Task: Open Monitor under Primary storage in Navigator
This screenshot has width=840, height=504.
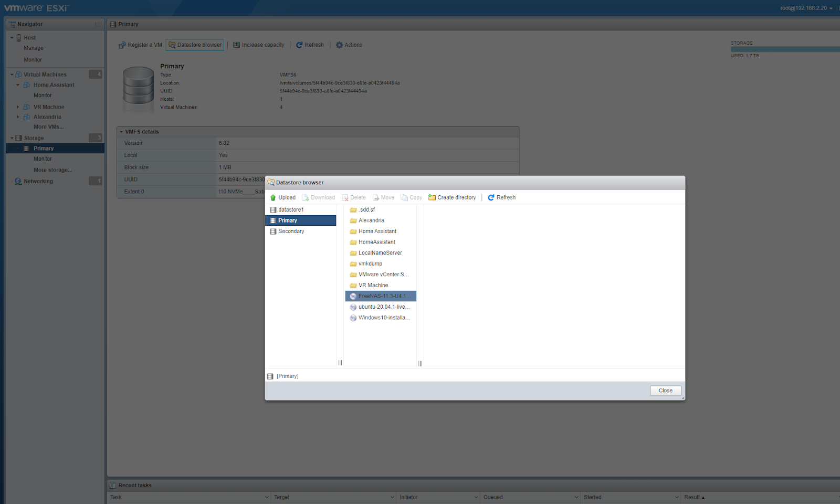Action: [43, 159]
